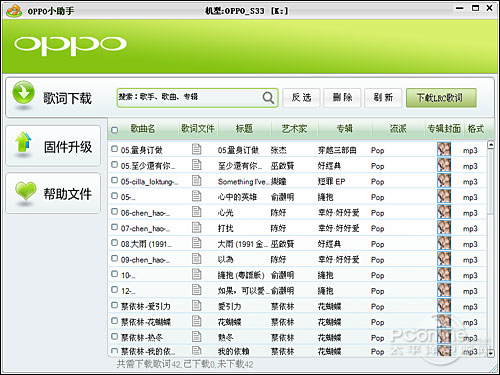This screenshot has width=500, height=375.
Task: Click the scrollbar down arrow
Action: 491,353
